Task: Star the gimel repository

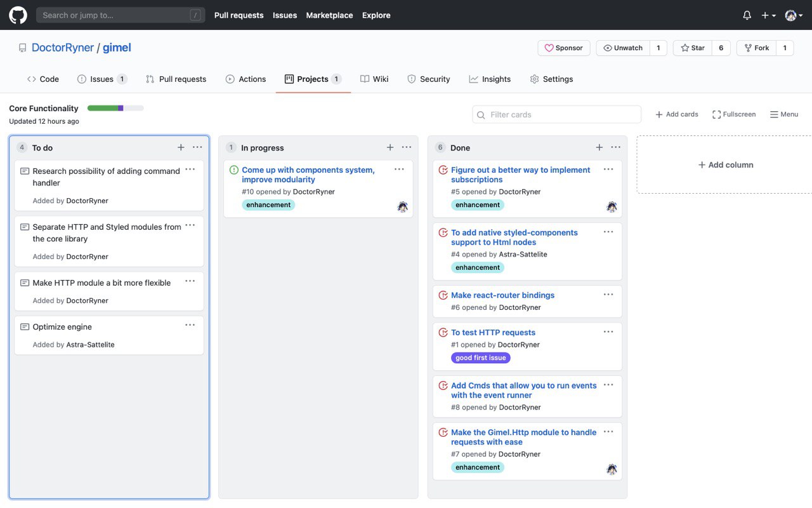Action: coord(692,48)
